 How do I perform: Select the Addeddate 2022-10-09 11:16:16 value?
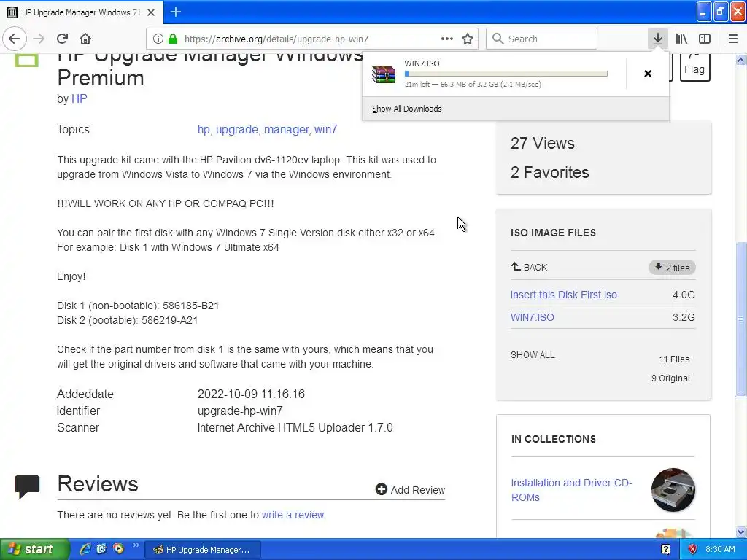click(251, 394)
